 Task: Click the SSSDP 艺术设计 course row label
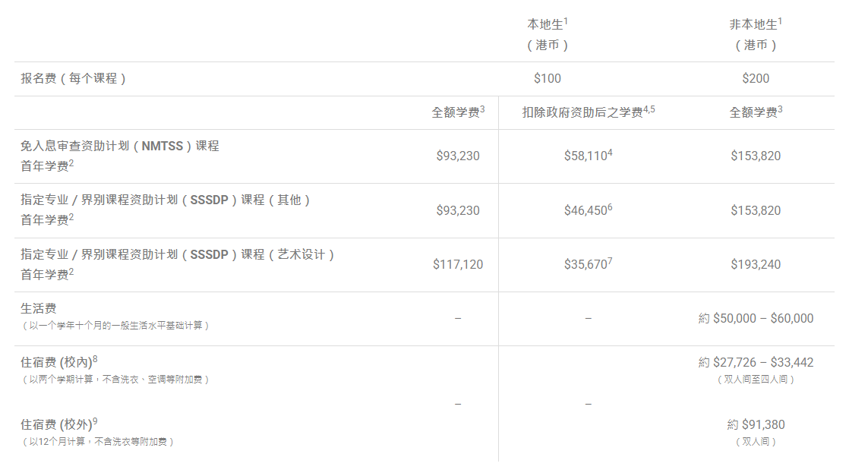(x=178, y=254)
